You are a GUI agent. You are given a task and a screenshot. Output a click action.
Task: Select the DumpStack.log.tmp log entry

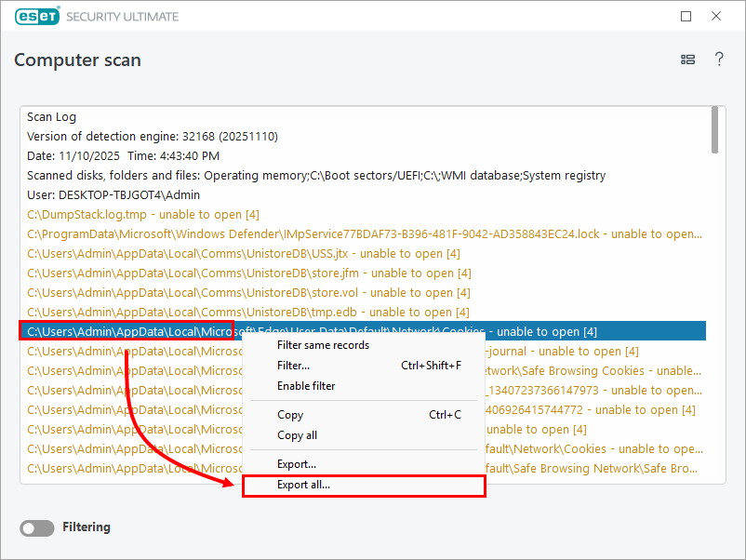pos(143,215)
